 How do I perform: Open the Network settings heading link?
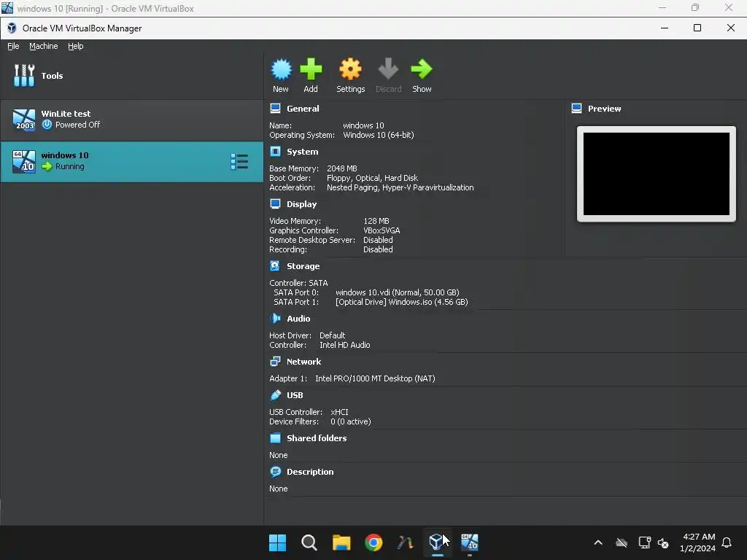pos(304,362)
